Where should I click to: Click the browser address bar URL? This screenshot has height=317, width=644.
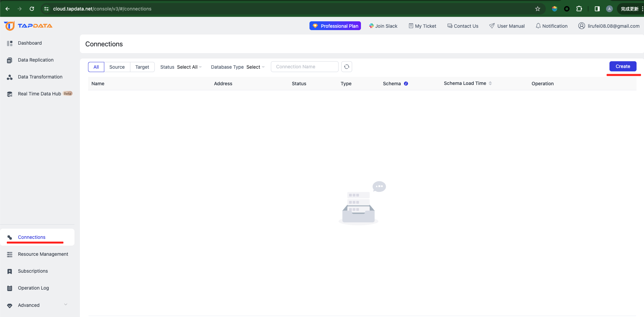coord(102,9)
